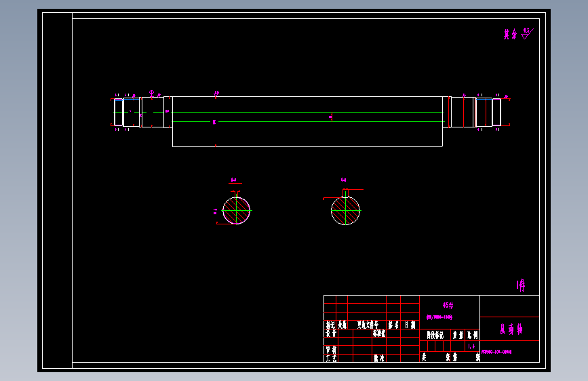Screen dimensions: 588x381
Task: Click the 重量 header cell
Action: 458,335
